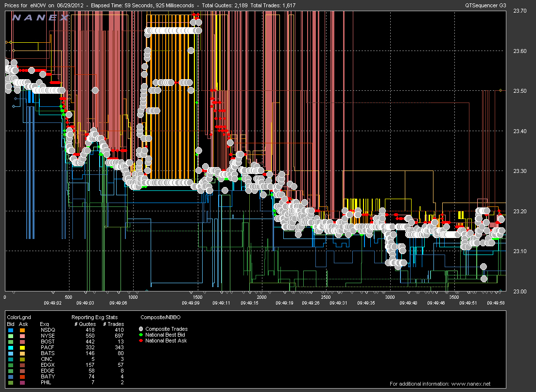Choose the EDGX bid color swatch
536x392 pixels.
click(x=11, y=365)
